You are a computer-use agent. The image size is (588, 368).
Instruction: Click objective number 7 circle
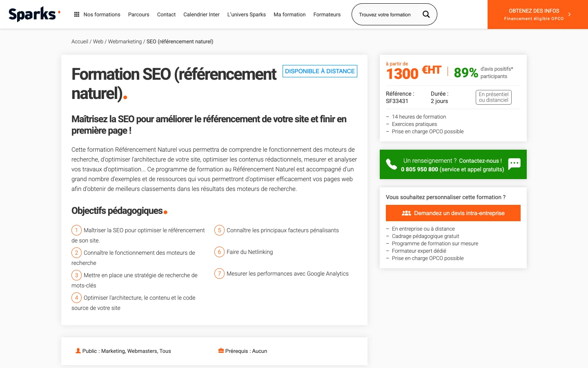[x=219, y=274]
